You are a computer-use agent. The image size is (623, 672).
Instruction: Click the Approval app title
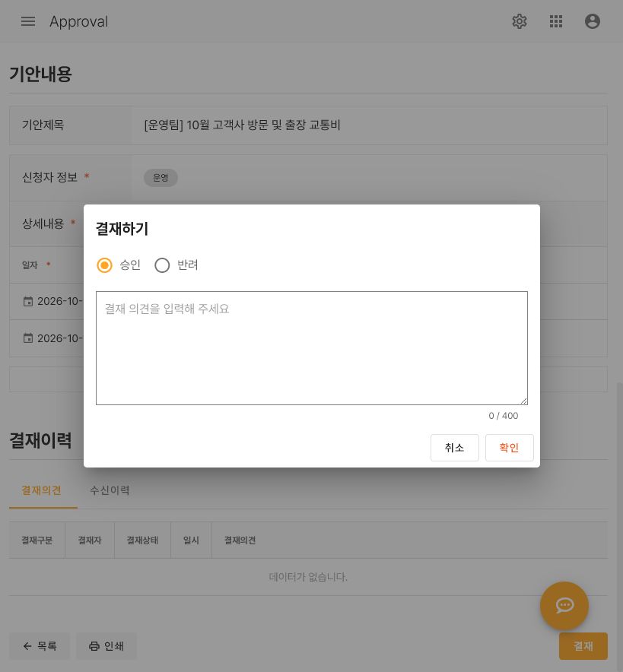79,21
